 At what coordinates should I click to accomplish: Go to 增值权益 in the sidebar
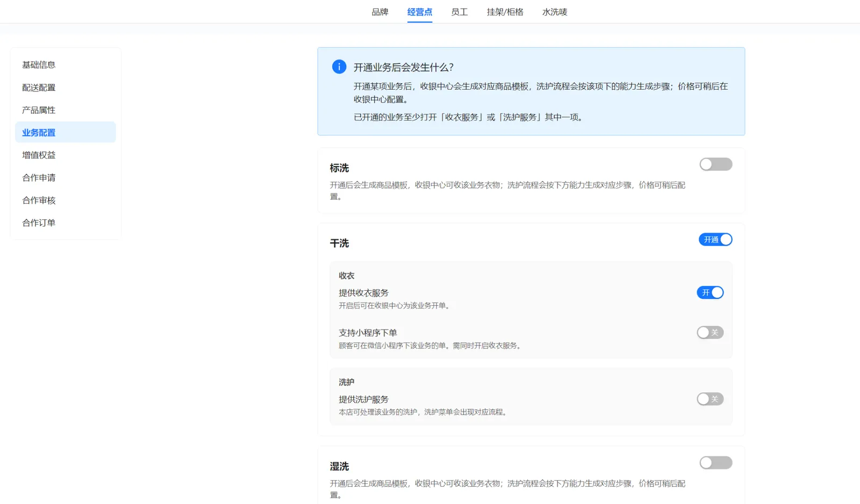[66, 155]
